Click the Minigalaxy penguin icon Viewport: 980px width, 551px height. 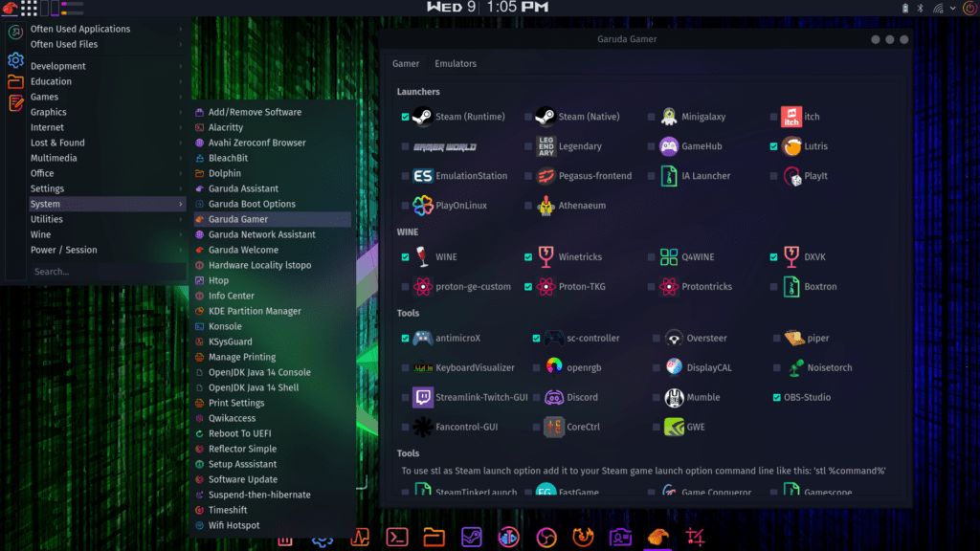(669, 117)
